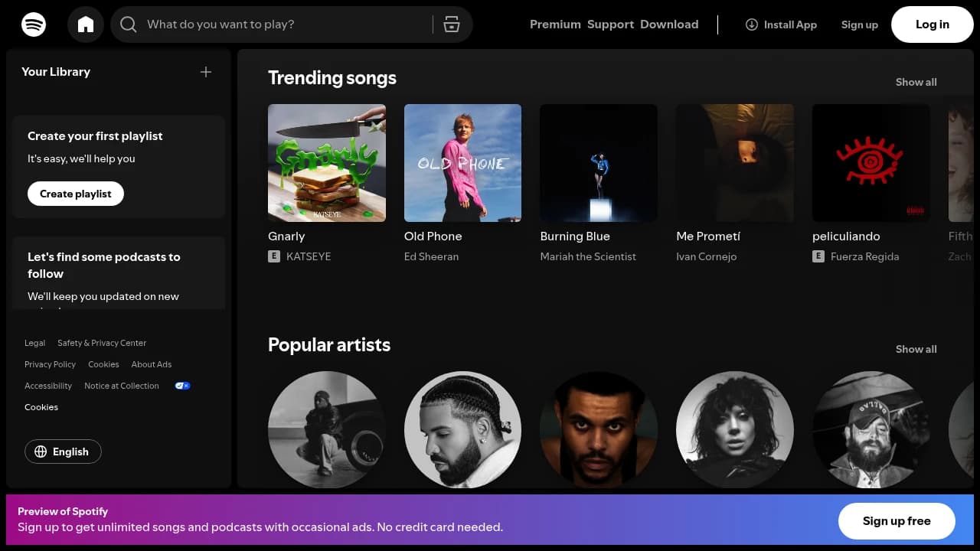Select the artist photo with curly dark hair
Viewport: 980px width, 551px height.
(x=735, y=429)
